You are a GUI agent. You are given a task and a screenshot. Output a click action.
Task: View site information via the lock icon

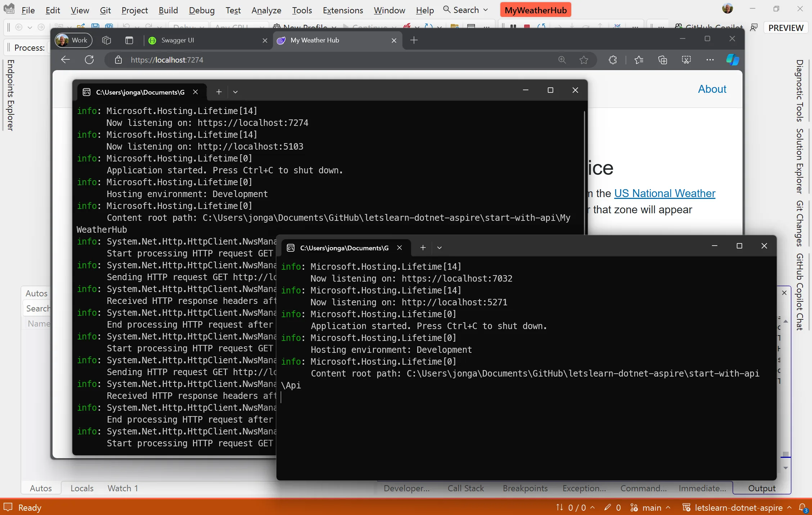[x=119, y=60]
